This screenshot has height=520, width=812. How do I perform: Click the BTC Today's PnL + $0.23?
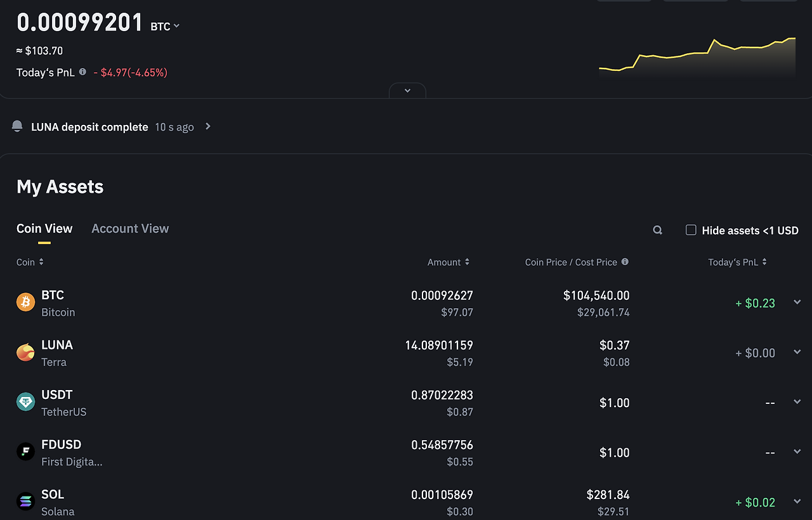755,303
